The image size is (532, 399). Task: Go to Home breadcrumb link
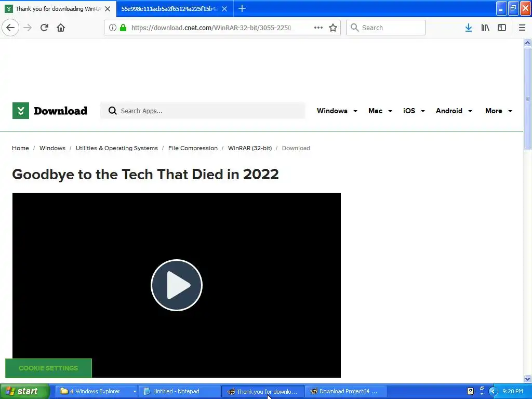pyautogui.click(x=20, y=148)
